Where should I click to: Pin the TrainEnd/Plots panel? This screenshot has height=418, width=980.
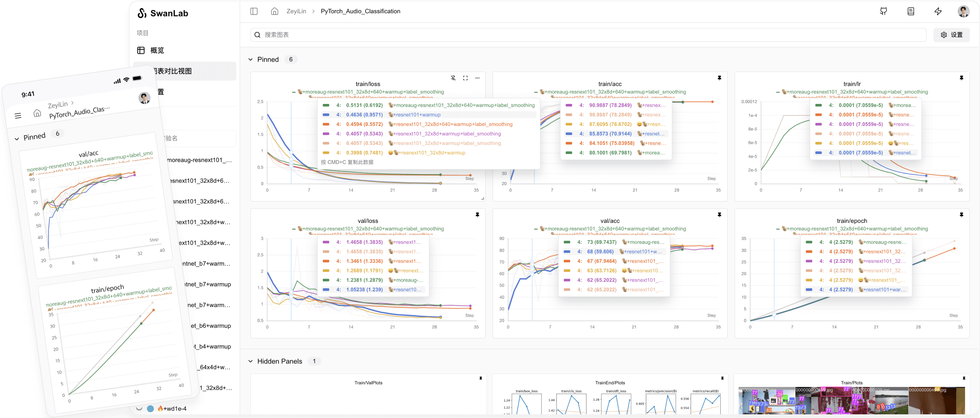tap(722, 379)
